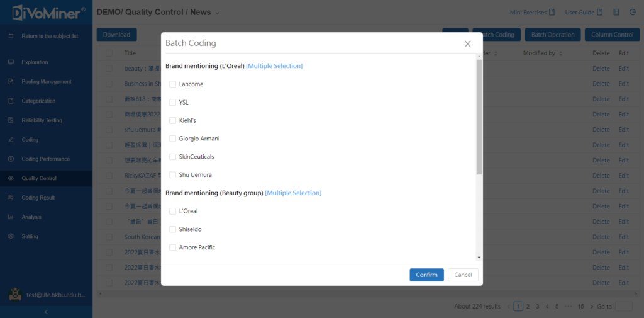Click the pagination ellipsis
This screenshot has width=644, height=318.
pyautogui.click(x=568, y=307)
